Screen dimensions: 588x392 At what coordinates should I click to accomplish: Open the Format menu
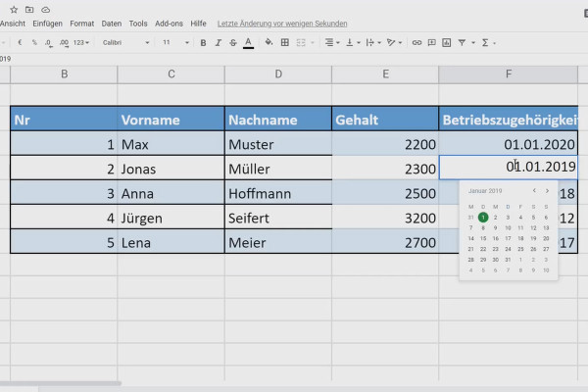pos(81,24)
